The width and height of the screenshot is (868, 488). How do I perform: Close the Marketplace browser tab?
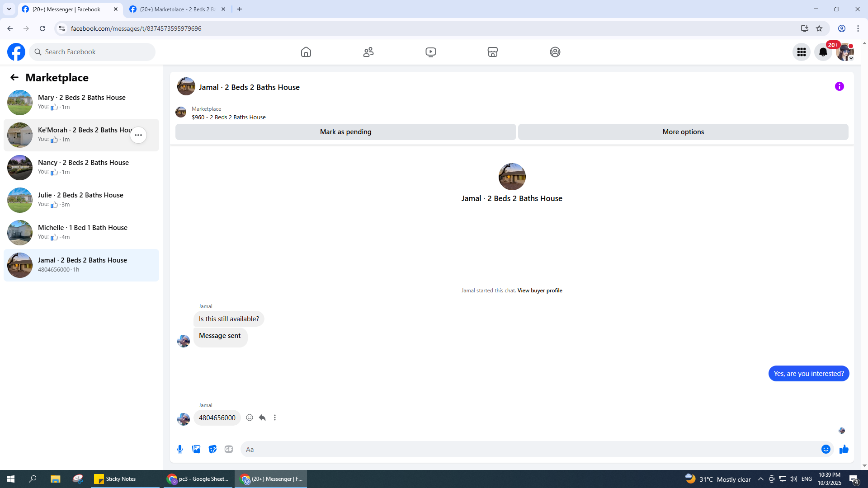(x=223, y=9)
